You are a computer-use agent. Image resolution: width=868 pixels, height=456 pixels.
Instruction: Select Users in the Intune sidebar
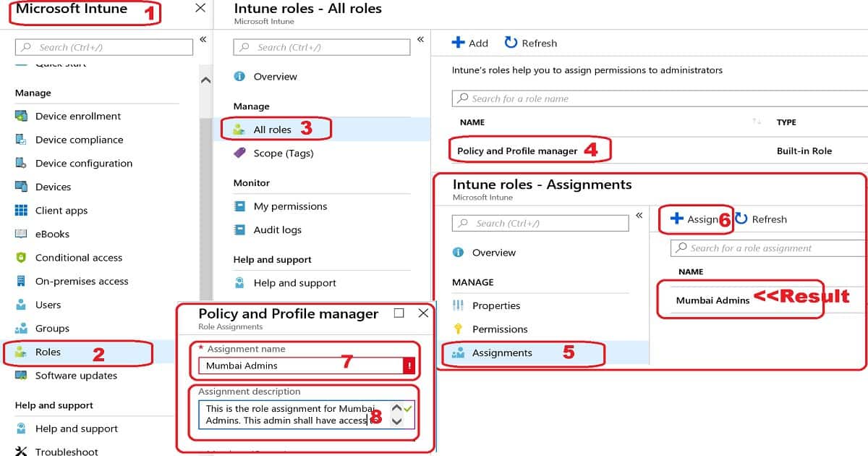tap(48, 304)
